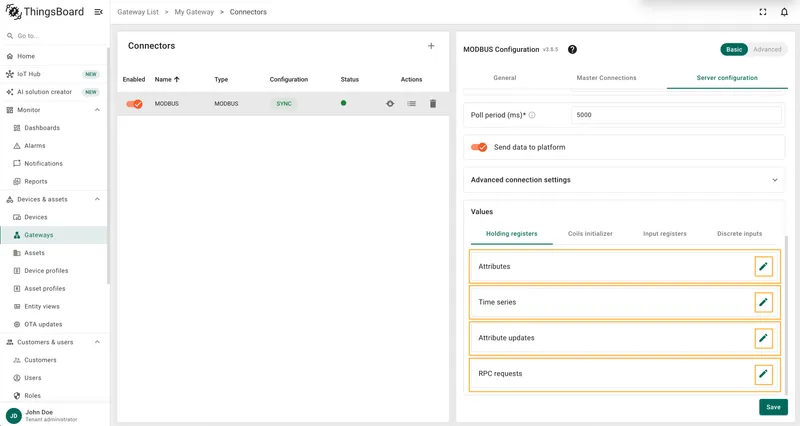Show Poll period info tooltip icon
Image resolution: width=800 pixels, height=426 pixels.
pyautogui.click(x=532, y=115)
